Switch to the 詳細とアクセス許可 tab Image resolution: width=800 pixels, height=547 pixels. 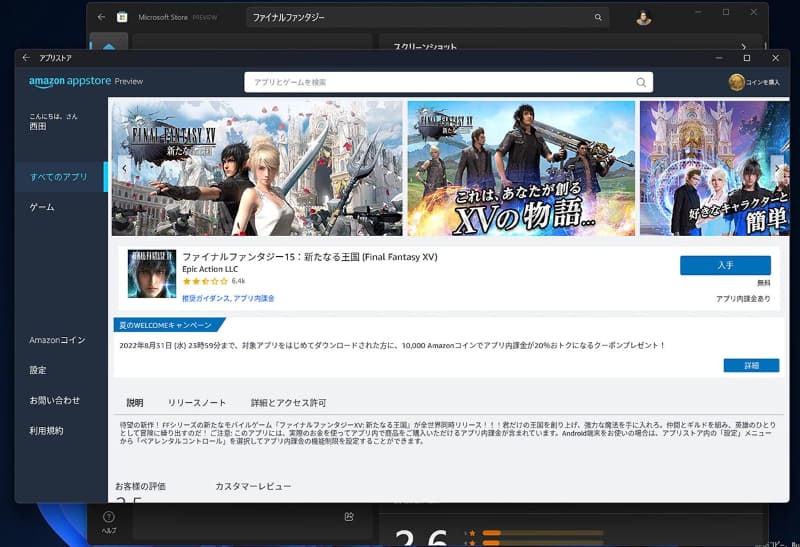[x=288, y=403]
